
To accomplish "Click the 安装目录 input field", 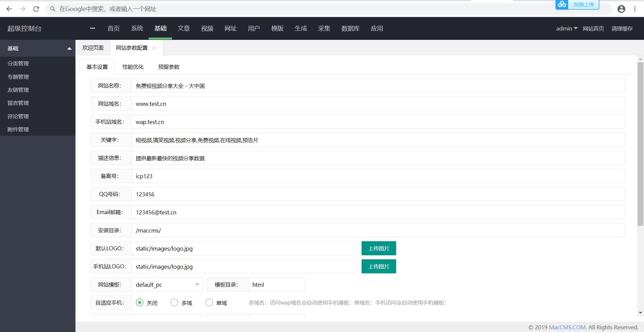I will [378, 230].
